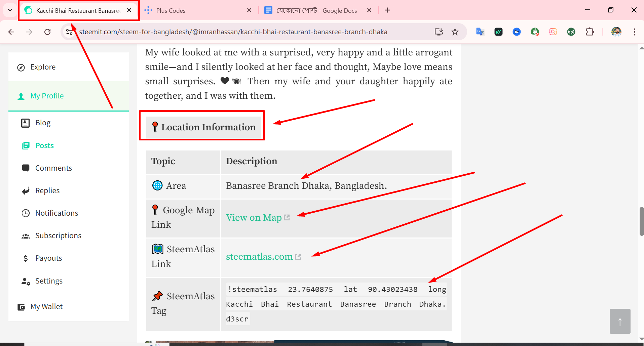Screen dimensions: 644x346
Task: Click the browser forward arrow
Action: pos(29,32)
